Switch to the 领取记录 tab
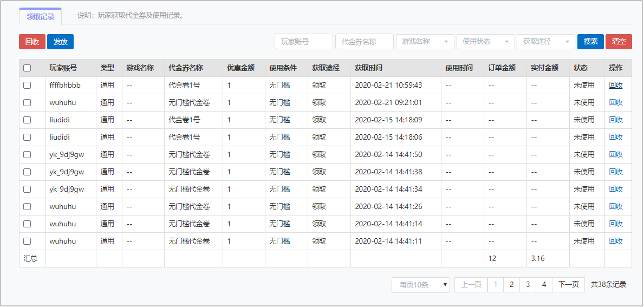The height and width of the screenshot is (307, 644). click(x=40, y=17)
